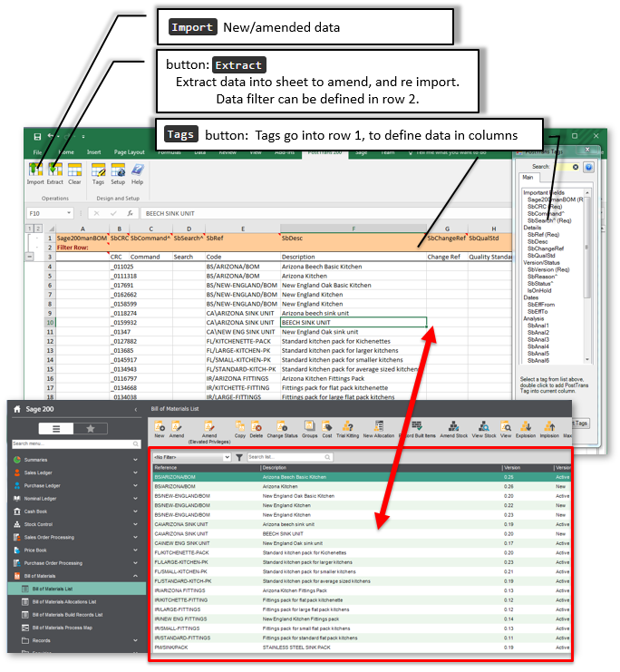The width and height of the screenshot is (620, 672).
Task: Click the Amend icon in Sage toolbar
Action: point(177,426)
